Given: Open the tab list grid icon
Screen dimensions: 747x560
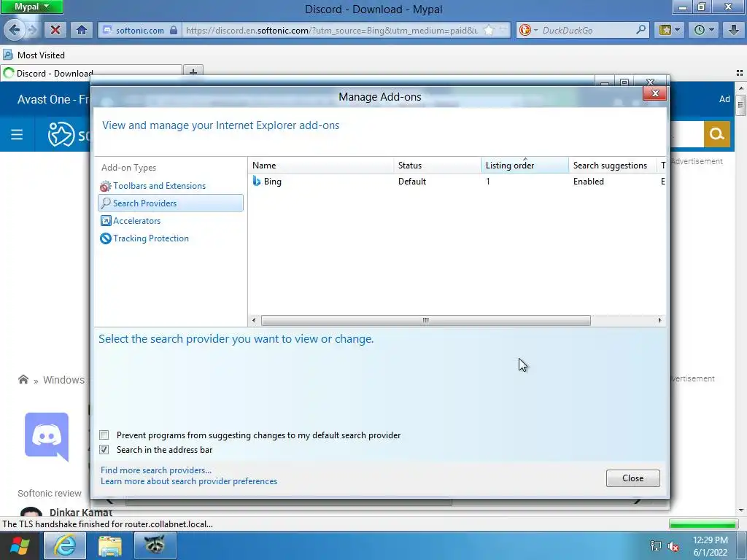Looking at the screenshot, I should coord(740,73).
